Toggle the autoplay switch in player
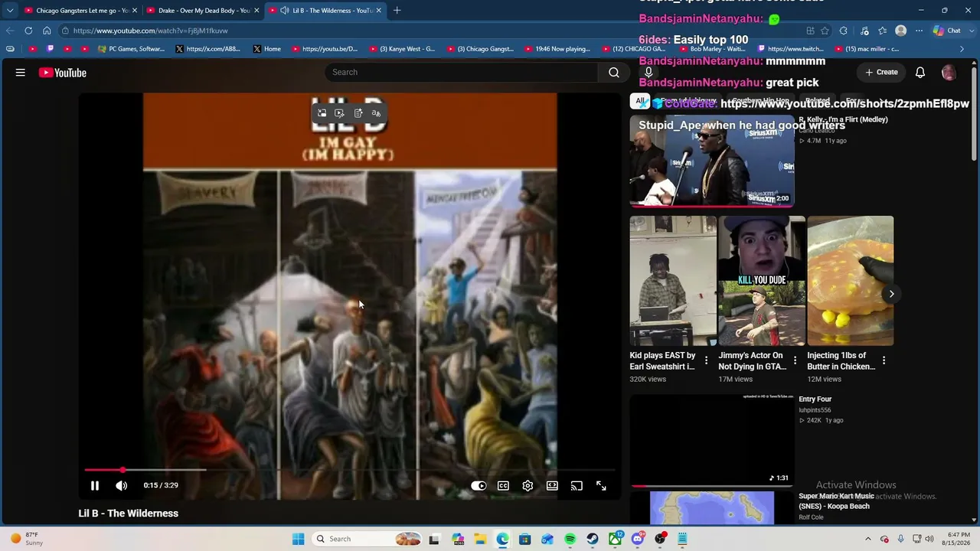This screenshot has height=551, width=980. (479, 485)
